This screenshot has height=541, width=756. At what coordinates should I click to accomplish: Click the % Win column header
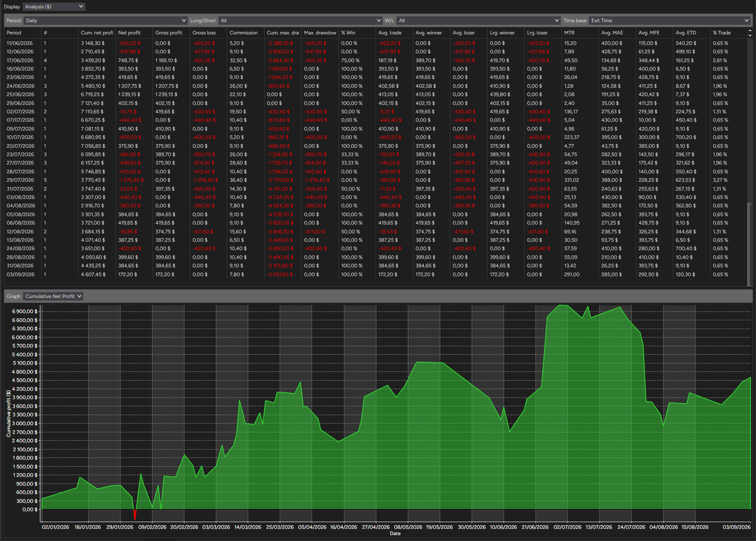[357, 33]
